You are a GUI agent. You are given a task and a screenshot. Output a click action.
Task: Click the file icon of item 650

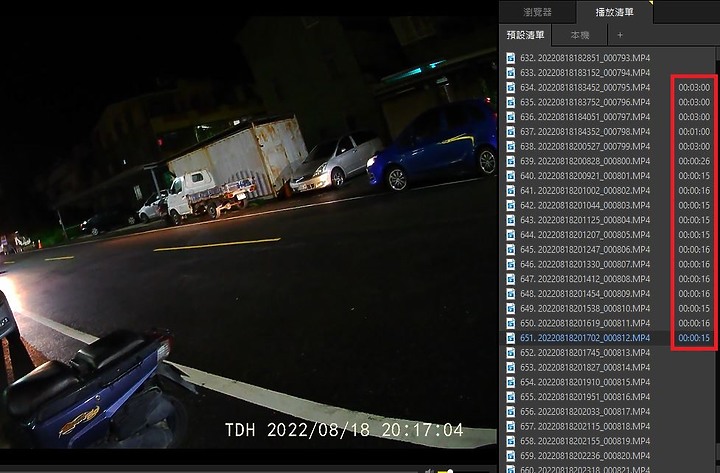pyautogui.click(x=510, y=323)
